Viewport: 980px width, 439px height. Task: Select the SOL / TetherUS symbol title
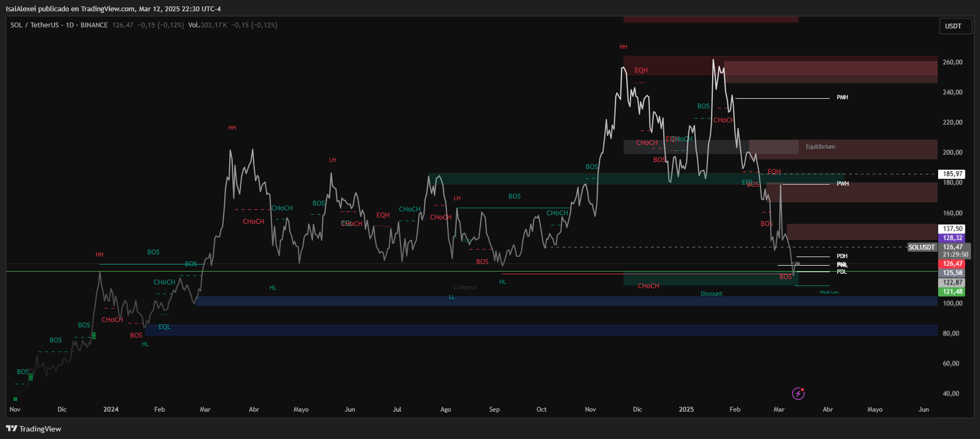34,25
